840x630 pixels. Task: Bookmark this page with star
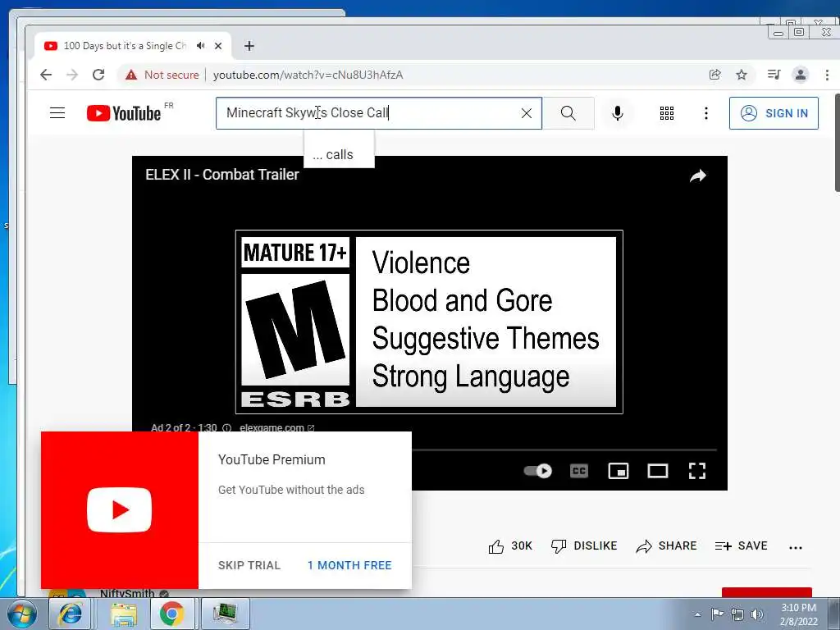742,75
